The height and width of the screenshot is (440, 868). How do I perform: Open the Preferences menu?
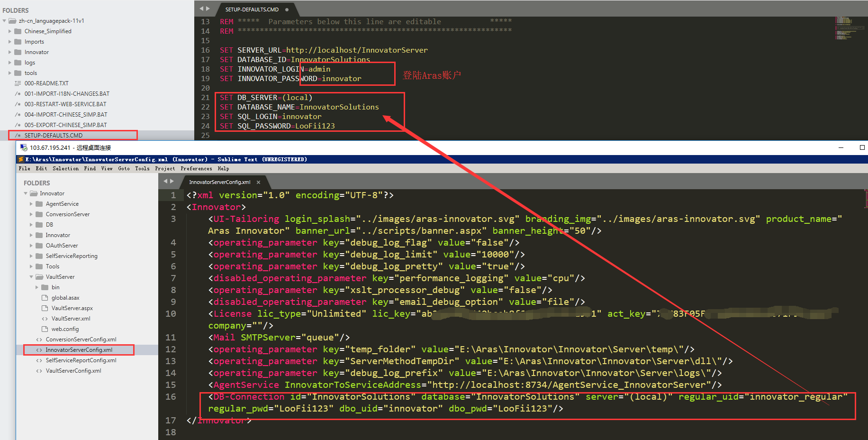pyautogui.click(x=196, y=168)
